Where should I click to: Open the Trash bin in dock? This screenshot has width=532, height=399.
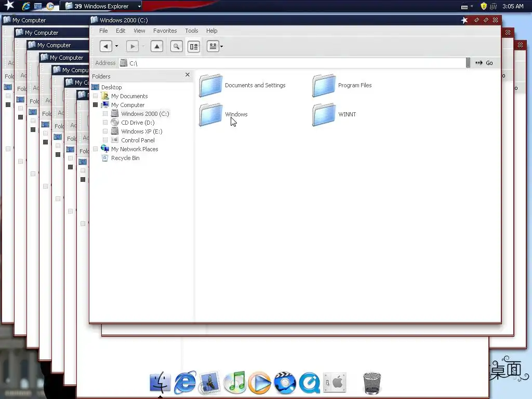(372, 383)
